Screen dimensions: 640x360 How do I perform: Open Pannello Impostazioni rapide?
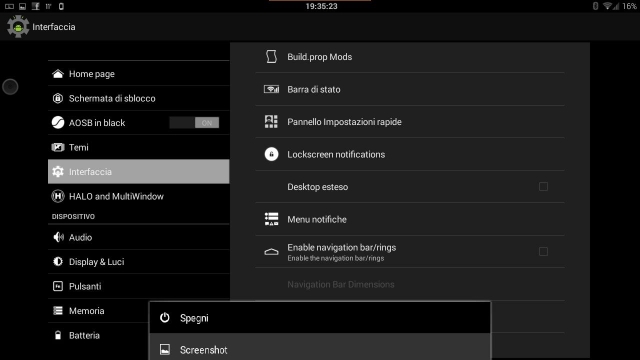pos(410,122)
